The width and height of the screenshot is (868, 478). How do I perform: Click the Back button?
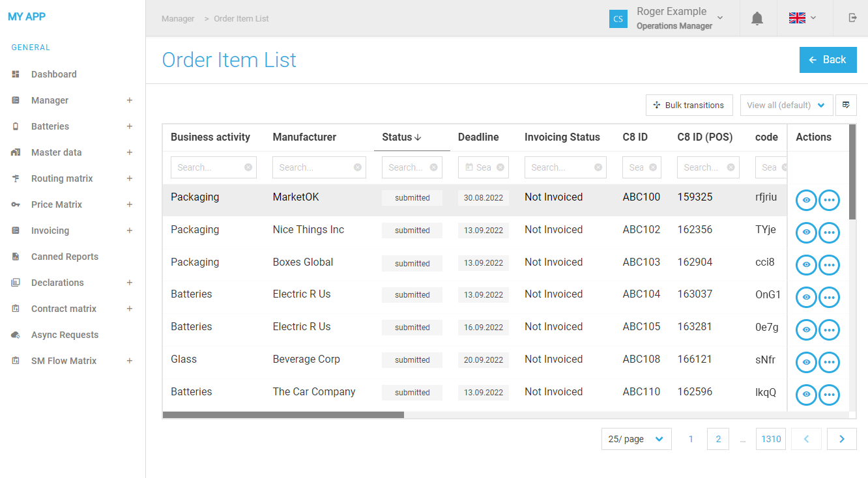pyautogui.click(x=828, y=60)
